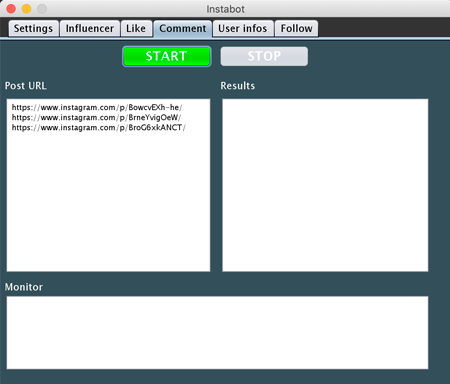Open the Influencer tab
Image resolution: width=450 pixels, height=384 pixels.
point(90,29)
